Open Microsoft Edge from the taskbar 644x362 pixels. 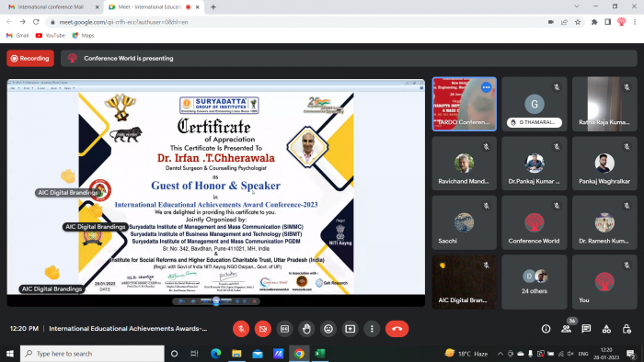[215, 354]
